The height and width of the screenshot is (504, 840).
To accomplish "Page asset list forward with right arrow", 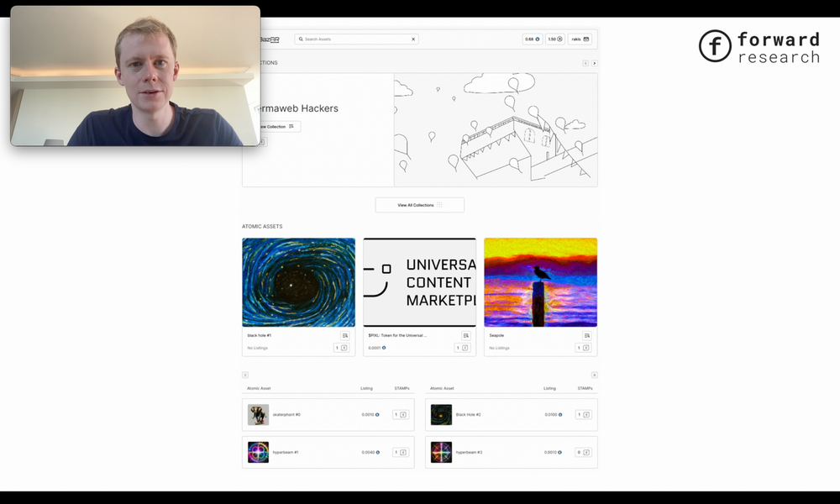I will (x=594, y=375).
